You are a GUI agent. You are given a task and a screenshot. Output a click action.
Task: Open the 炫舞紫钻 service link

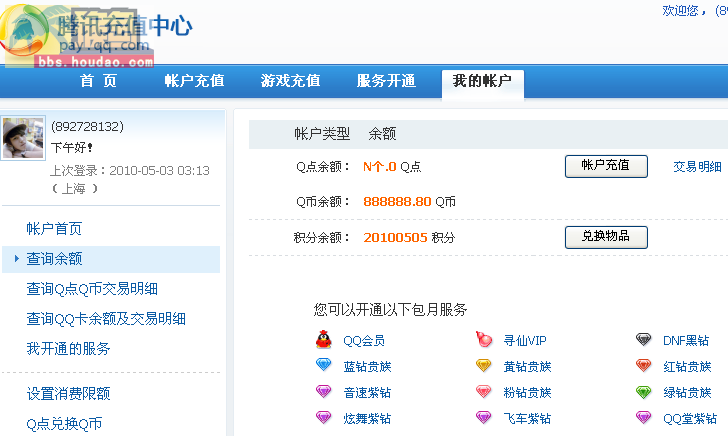[367, 419]
